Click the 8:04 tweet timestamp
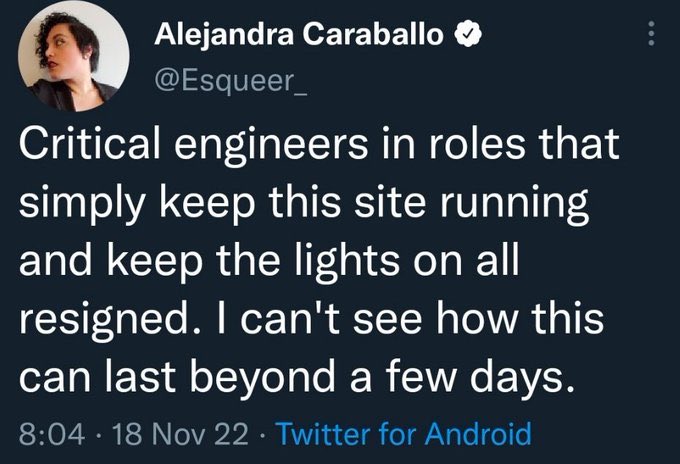Screen dimensions: 680x464 [47, 435]
